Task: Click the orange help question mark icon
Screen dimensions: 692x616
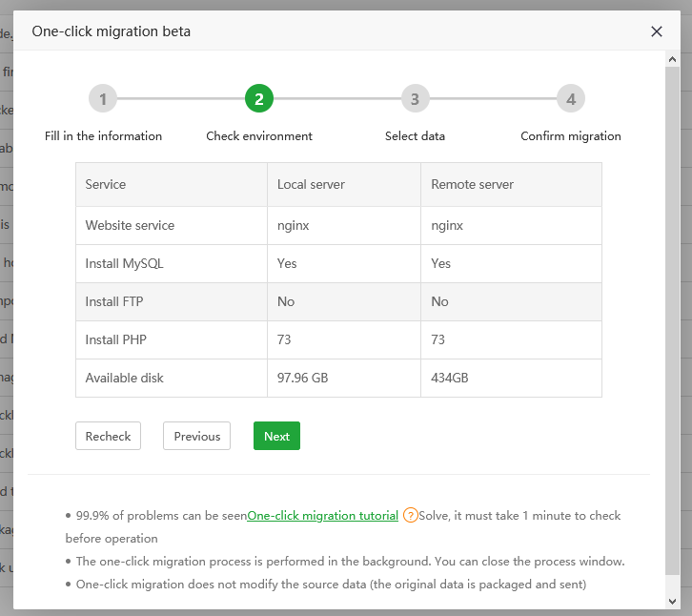Action: 410,516
